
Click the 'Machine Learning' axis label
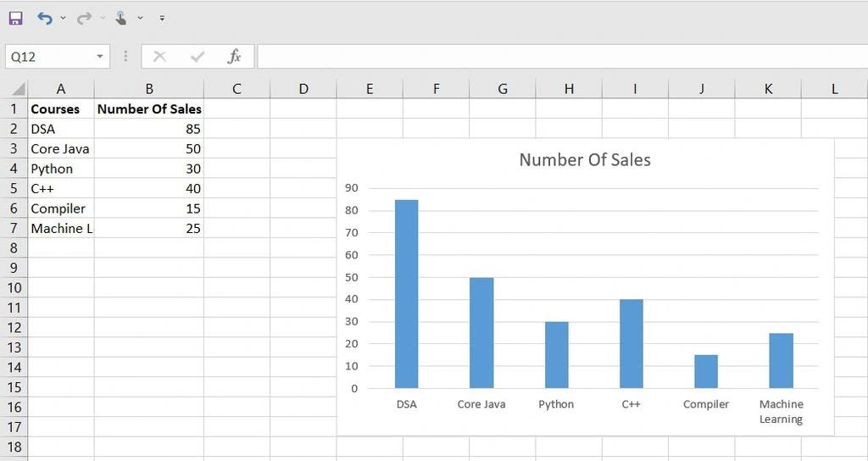(781, 411)
